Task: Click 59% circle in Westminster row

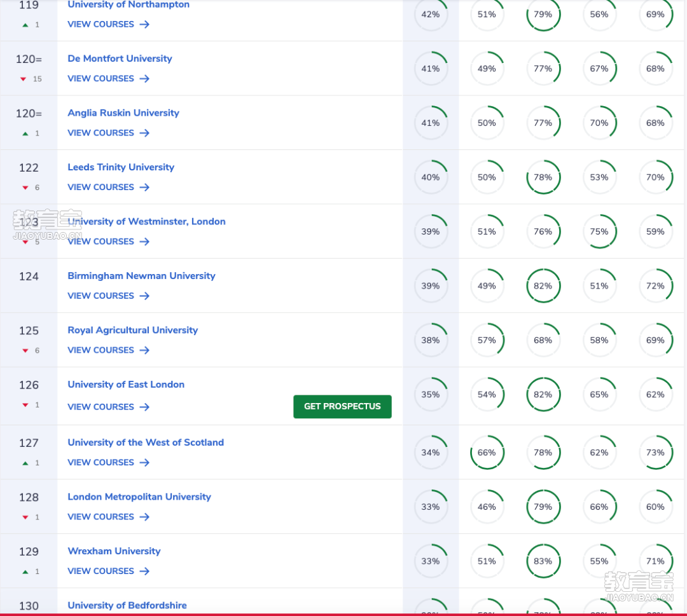Action: click(x=655, y=231)
